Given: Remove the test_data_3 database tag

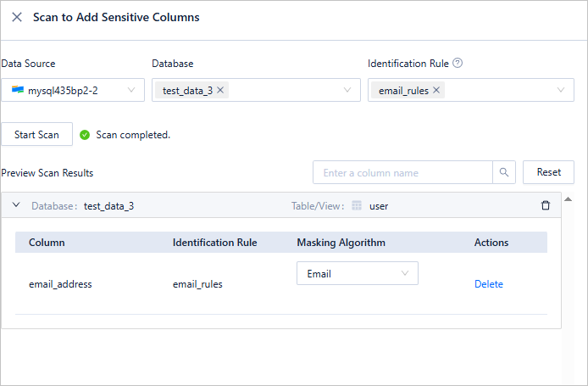Looking at the screenshot, I should tap(220, 90).
